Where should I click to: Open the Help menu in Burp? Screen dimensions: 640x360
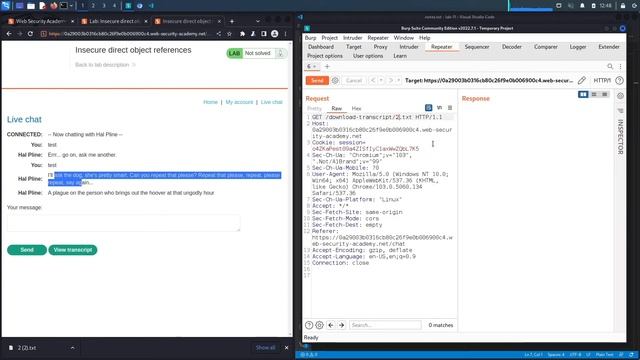(424, 38)
